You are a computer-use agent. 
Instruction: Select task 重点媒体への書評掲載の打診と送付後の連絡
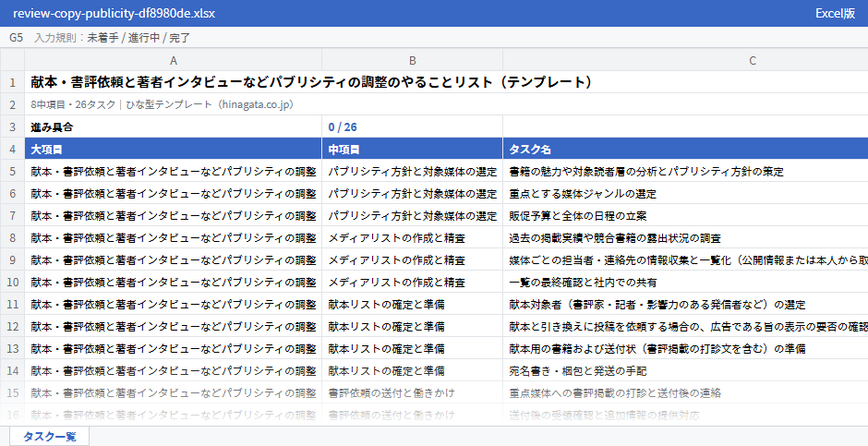click(685, 392)
